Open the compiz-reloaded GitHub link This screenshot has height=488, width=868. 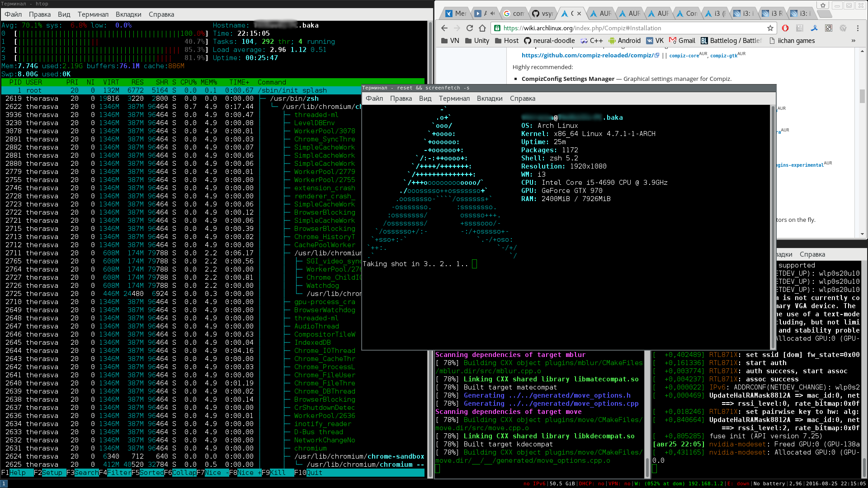588,55
